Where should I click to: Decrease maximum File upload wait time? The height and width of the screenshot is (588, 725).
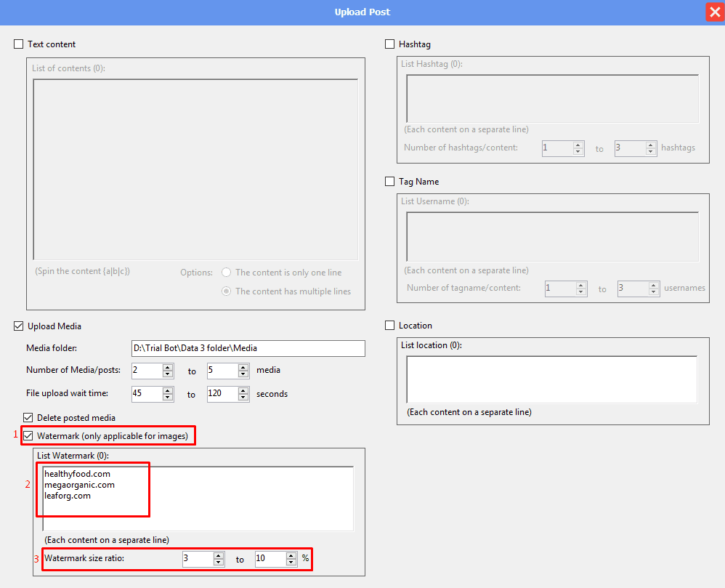click(x=243, y=398)
